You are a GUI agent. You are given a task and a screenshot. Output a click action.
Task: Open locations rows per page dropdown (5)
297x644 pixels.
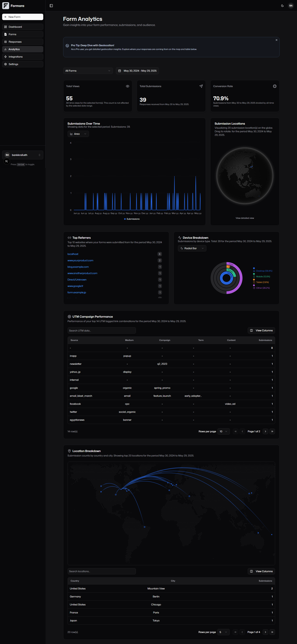[x=224, y=632]
